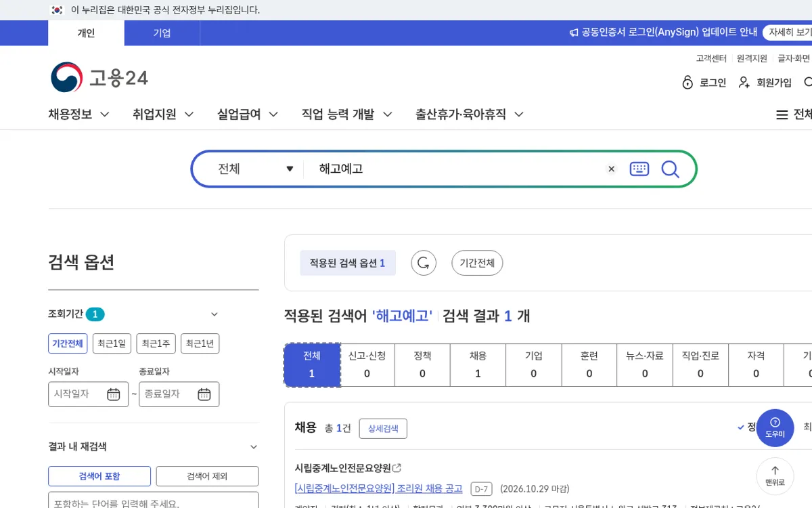Click the 회원가입 person icon
This screenshot has width=812, height=508.
tap(744, 83)
